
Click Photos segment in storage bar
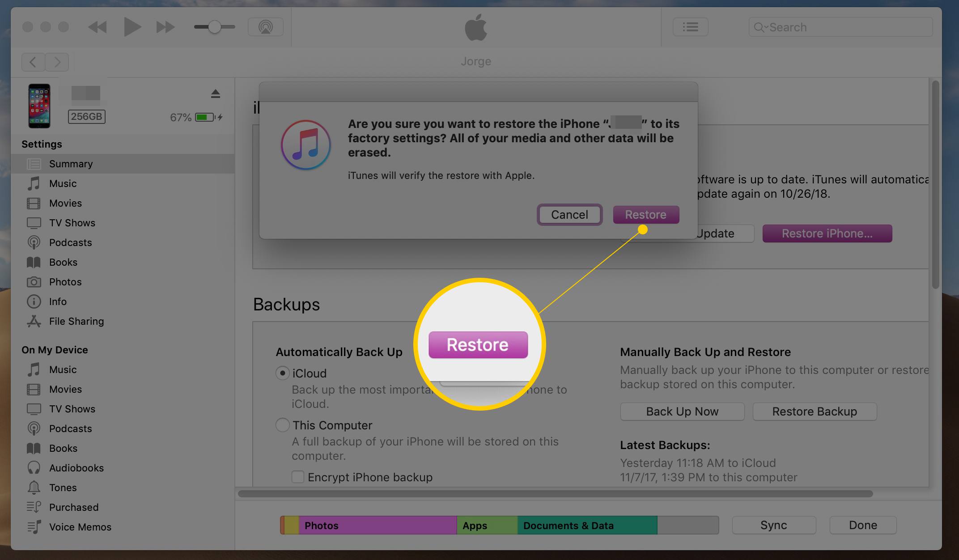378,525
